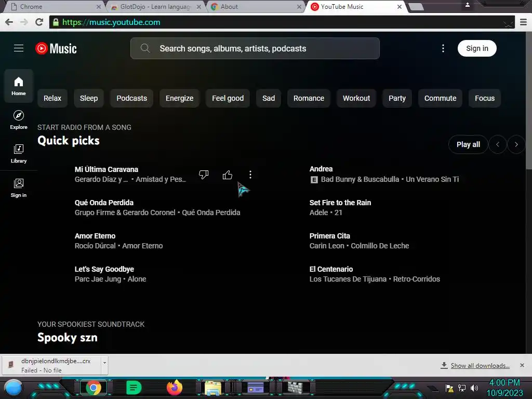Click Chrome back arrow

tap(9, 22)
